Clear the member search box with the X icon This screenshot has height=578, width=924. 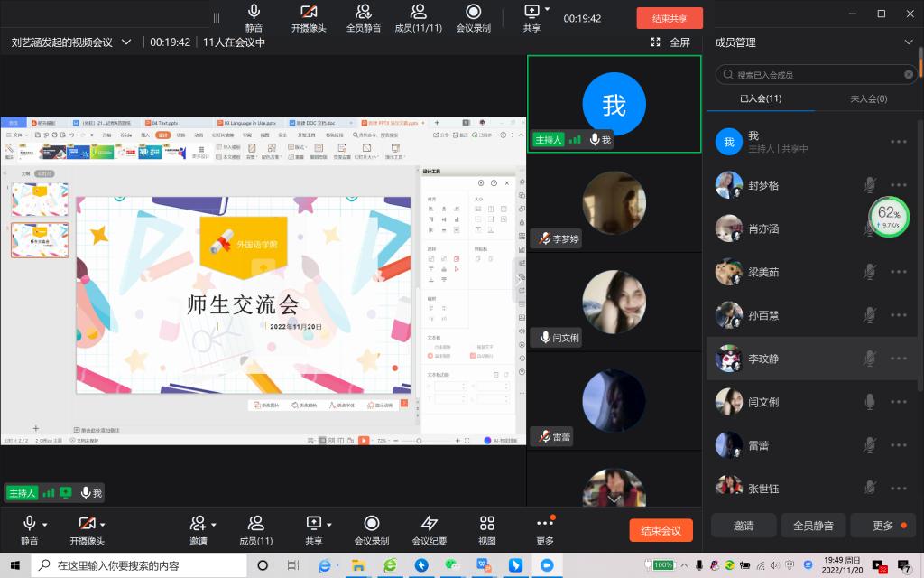coord(909,75)
